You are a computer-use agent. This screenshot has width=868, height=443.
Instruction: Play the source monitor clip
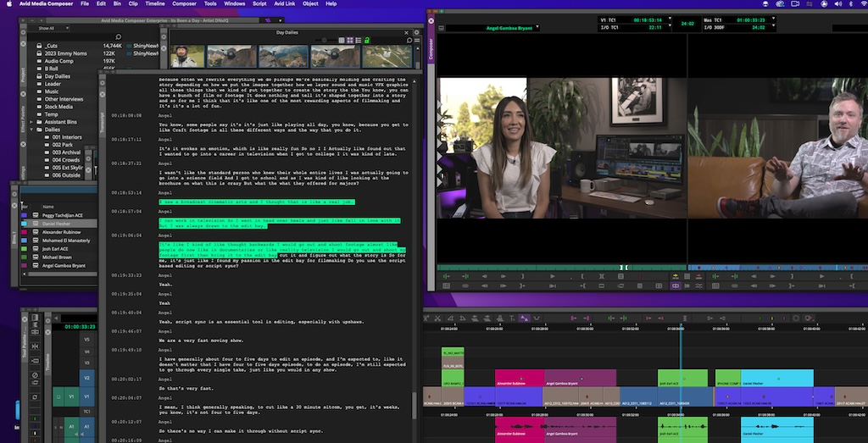coord(553,276)
